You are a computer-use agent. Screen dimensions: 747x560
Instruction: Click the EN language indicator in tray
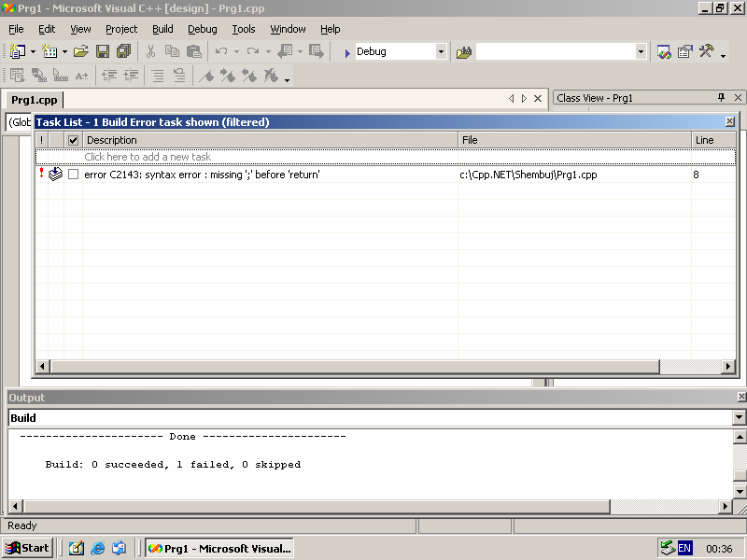point(684,548)
